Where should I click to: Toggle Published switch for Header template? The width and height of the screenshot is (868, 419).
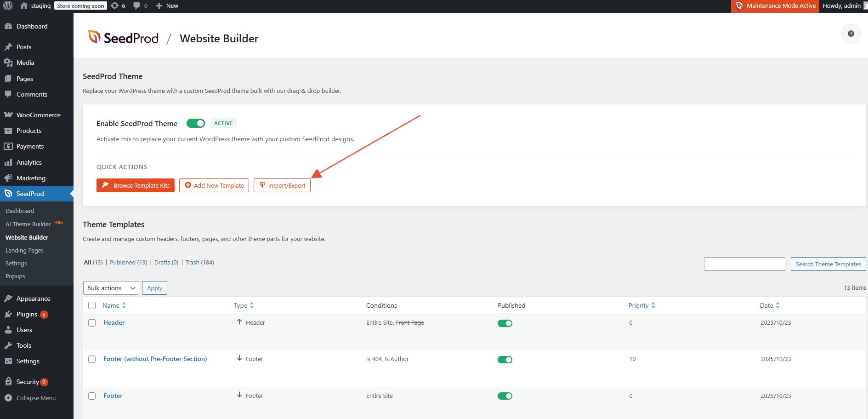click(x=505, y=323)
